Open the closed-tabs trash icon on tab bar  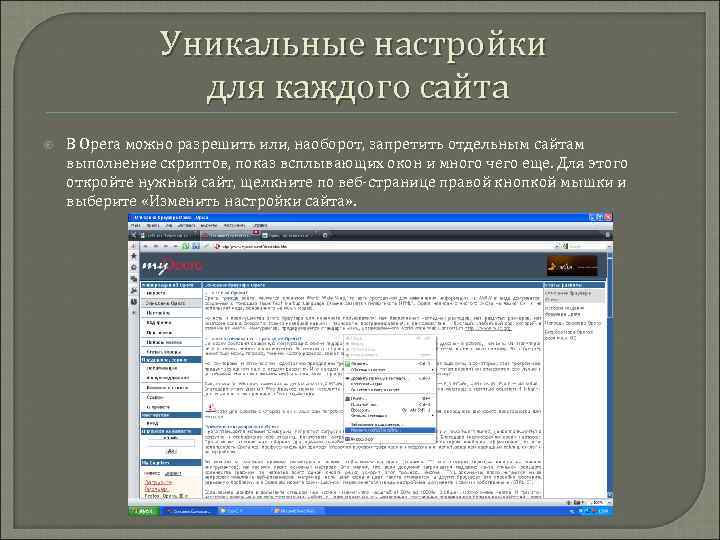tap(608, 235)
